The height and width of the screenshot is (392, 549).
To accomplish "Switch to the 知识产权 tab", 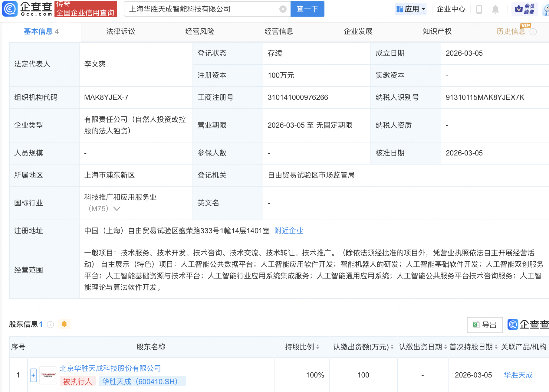I will tap(437, 31).
